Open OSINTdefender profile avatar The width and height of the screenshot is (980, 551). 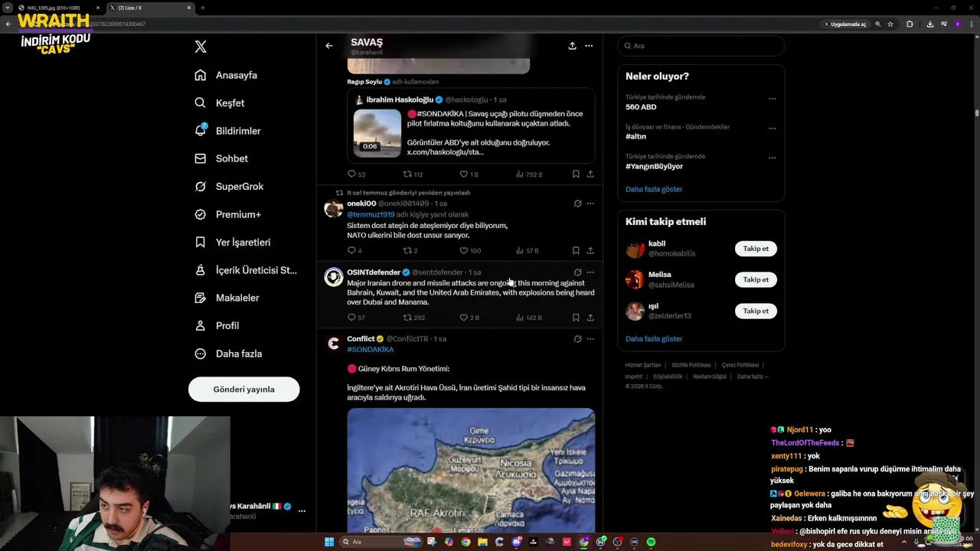click(334, 277)
